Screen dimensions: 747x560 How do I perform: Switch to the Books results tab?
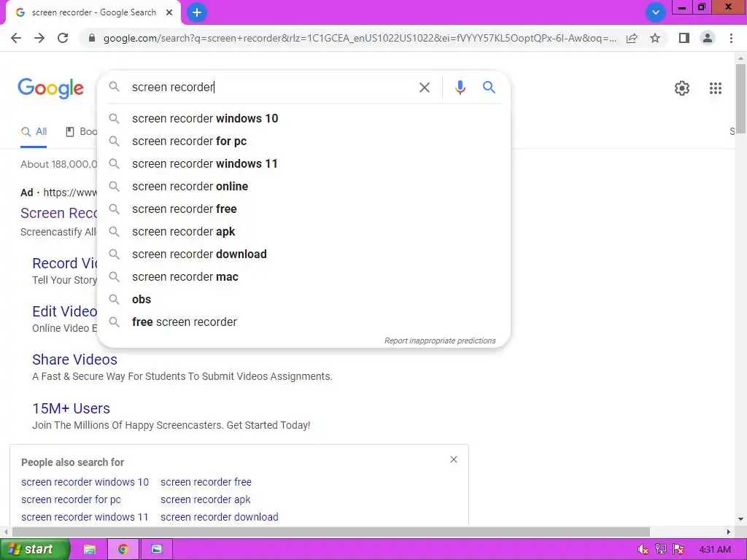coord(82,132)
